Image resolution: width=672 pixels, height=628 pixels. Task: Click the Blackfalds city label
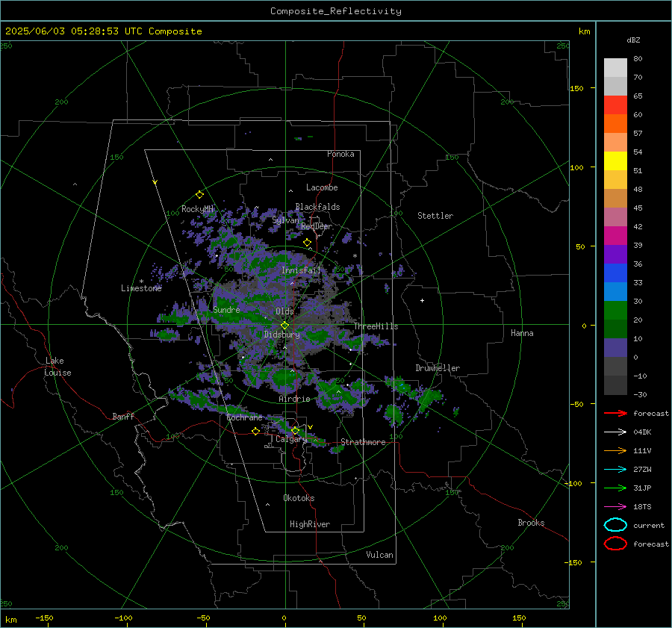point(317,207)
